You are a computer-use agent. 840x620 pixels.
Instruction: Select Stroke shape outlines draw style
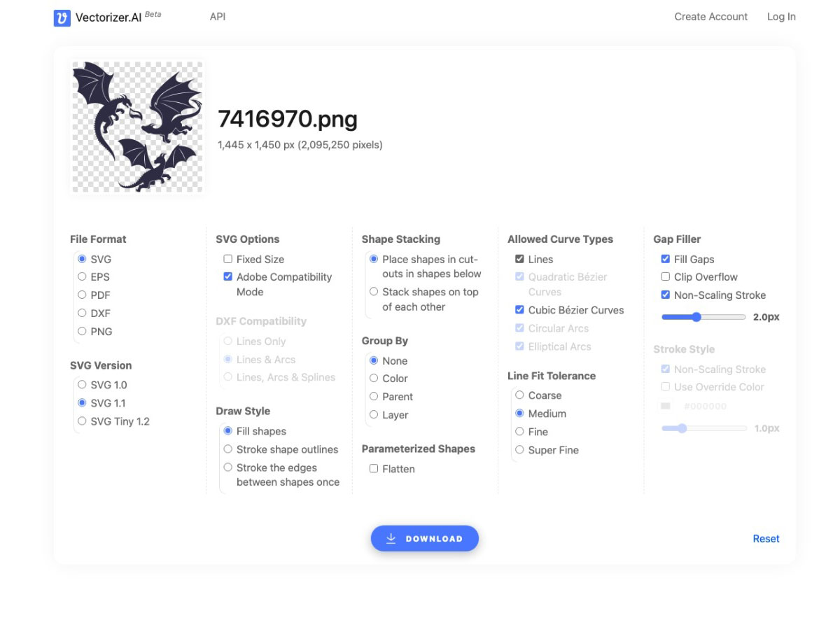pos(228,449)
